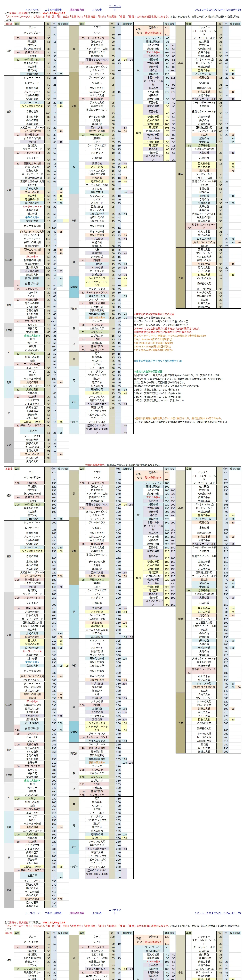Open the エネミー耐性表 link above the Reg1.15 heading
The image size is (244, 980).
(53, 9)
